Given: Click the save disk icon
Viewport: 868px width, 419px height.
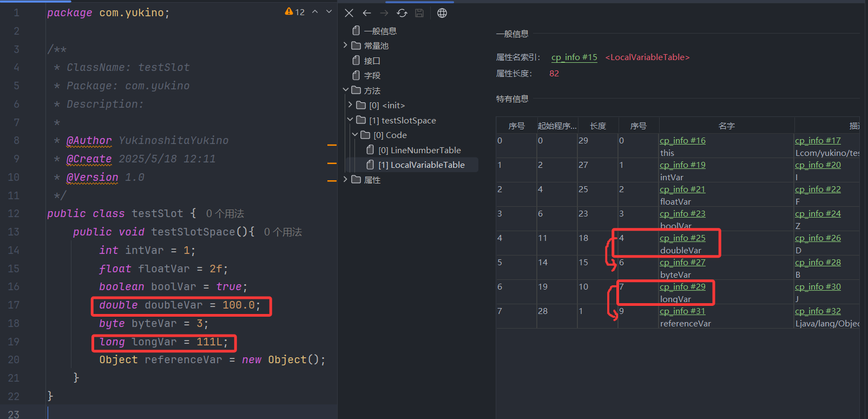Looking at the screenshot, I should [419, 13].
